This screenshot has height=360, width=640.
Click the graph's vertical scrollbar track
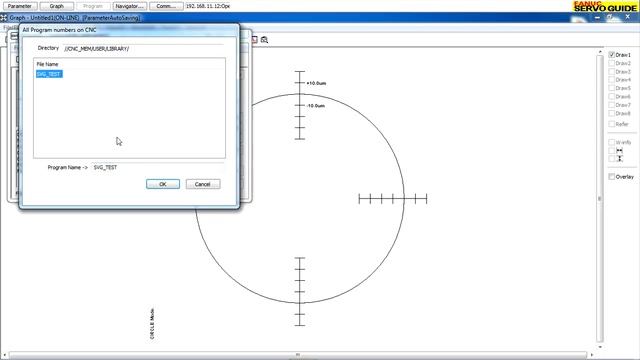pyautogui.click(x=600, y=199)
